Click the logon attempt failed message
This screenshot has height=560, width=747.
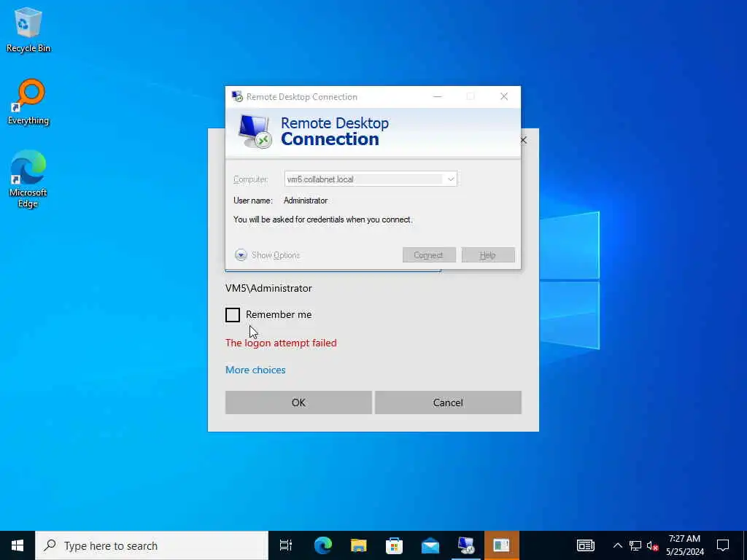click(281, 343)
